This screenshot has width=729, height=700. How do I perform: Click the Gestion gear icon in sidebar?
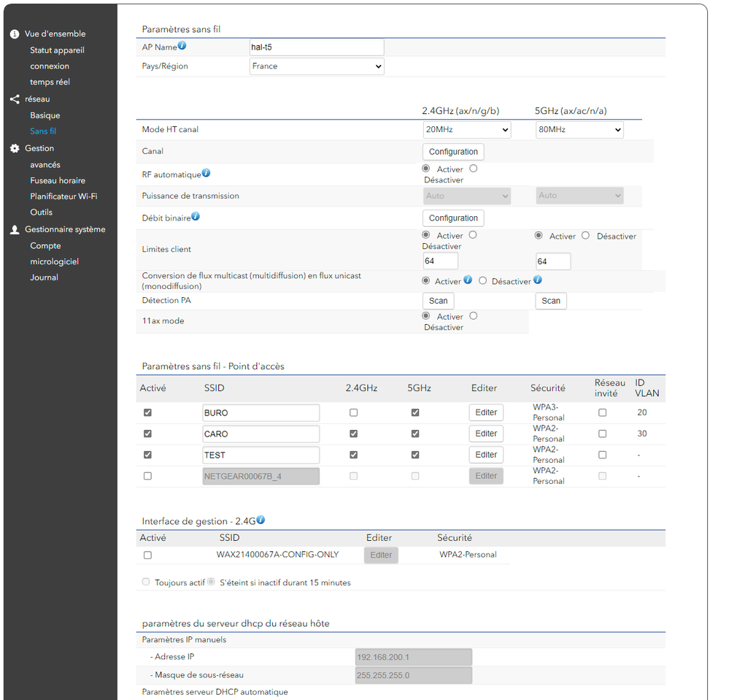coord(15,148)
